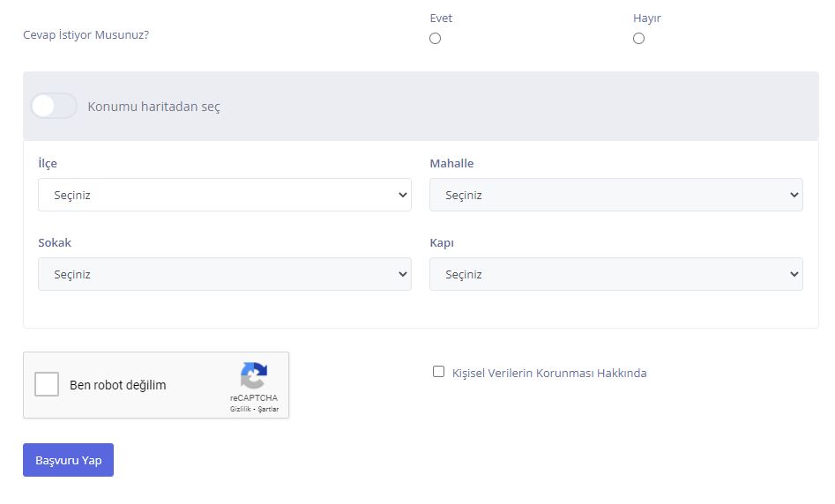Open the İlçe dropdown
This screenshot has width=835, height=504.
click(x=224, y=196)
